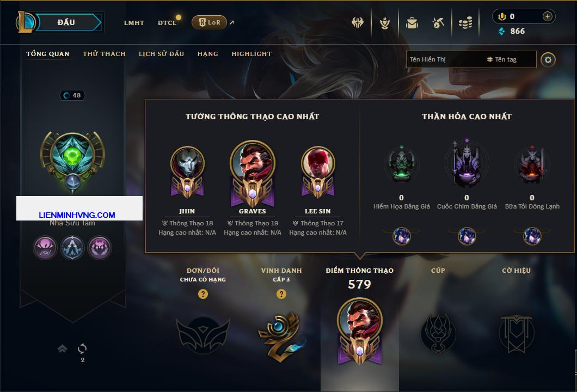577x392 pixels.
Task: Click help question mark under ĐƠN/ĐÔI
Action: (x=202, y=293)
